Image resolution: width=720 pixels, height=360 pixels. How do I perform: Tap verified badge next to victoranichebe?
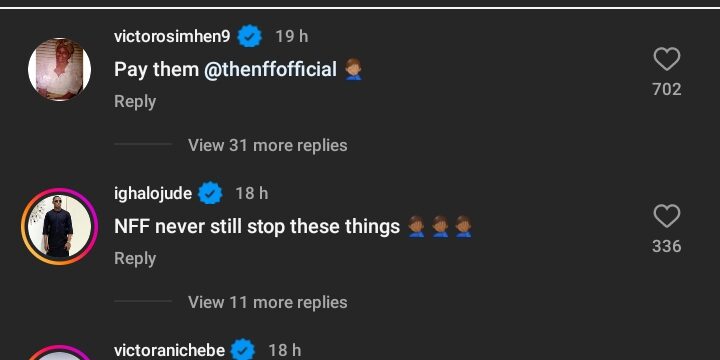point(243,350)
